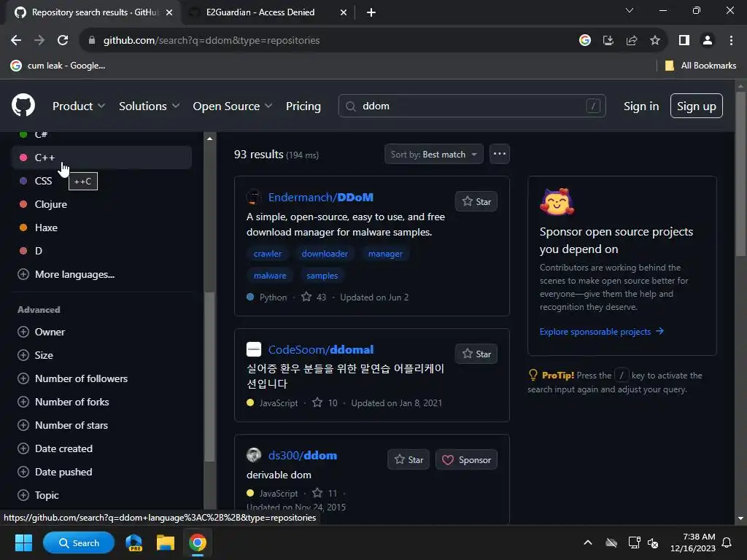
Task: Open the Edge PRE taskbar icon
Action: pos(134,542)
